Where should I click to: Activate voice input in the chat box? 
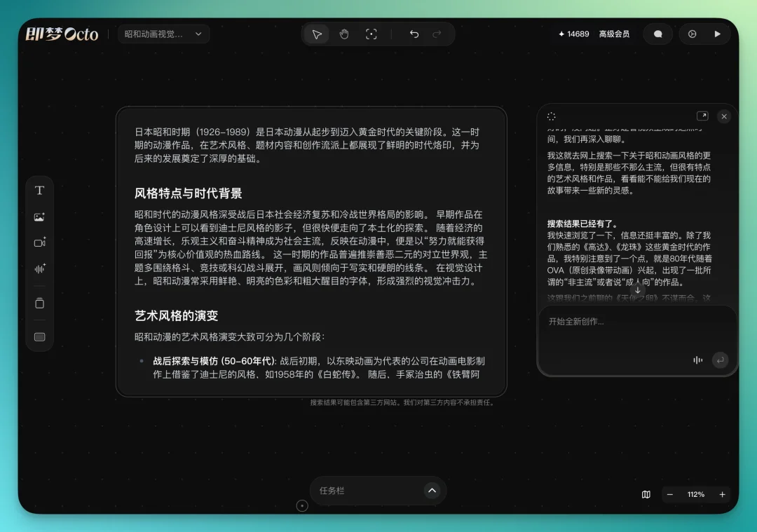(x=697, y=360)
